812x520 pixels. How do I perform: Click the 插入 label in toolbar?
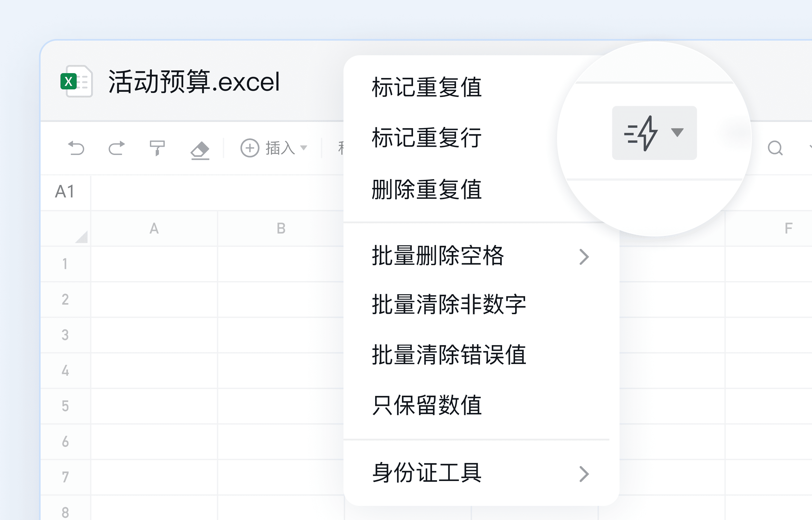280,148
